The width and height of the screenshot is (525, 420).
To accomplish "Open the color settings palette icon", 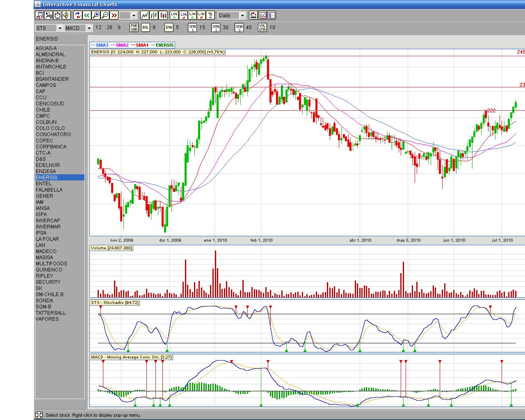I will [x=253, y=16].
